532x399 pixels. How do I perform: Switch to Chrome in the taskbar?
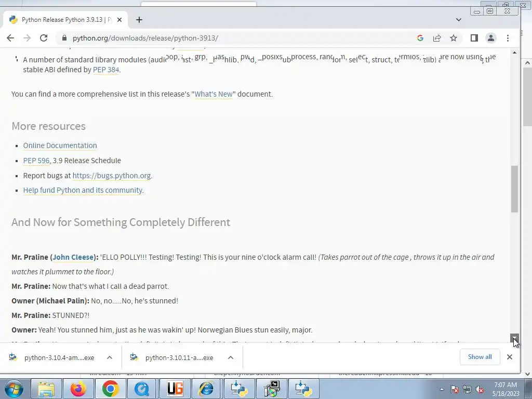pos(110,389)
